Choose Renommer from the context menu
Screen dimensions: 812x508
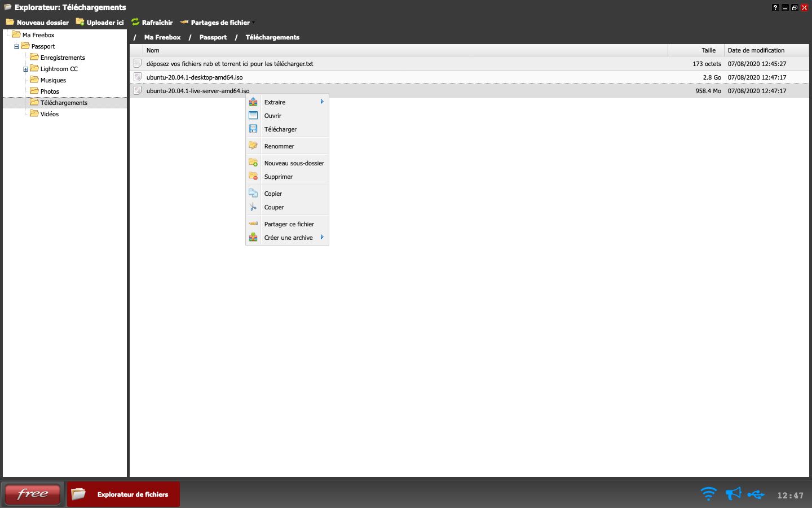click(x=287, y=146)
